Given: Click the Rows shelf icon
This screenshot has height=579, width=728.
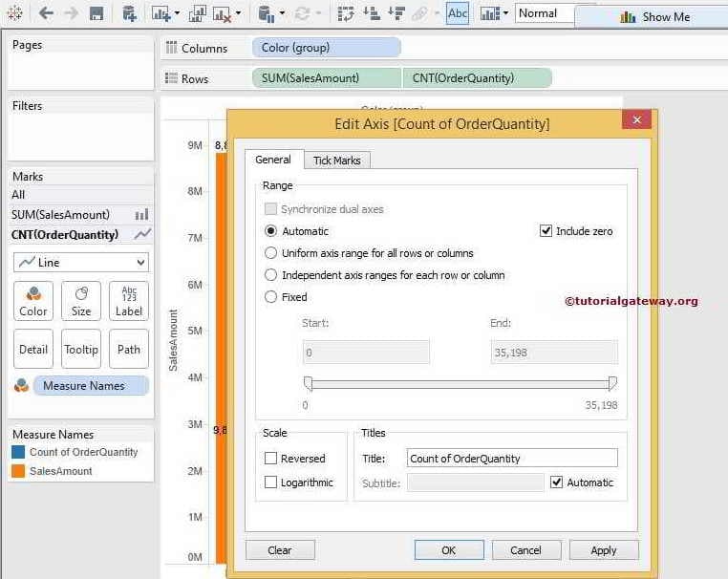Looking at the screenshot, I should click(171, 78).
